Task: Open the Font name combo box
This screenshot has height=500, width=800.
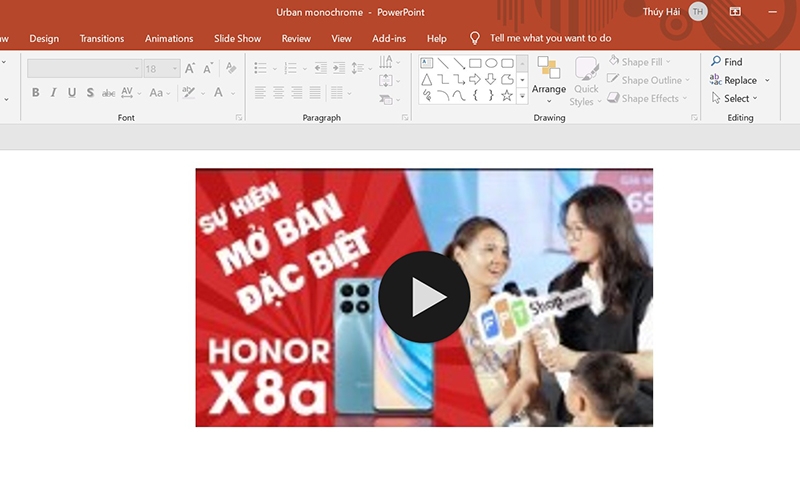Action: (84, 68)
